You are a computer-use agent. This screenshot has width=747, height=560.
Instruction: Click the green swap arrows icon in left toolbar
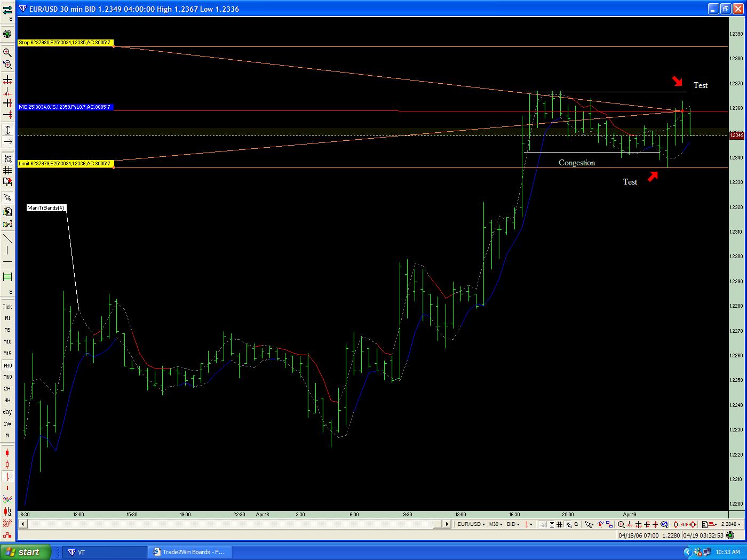[x=7, y=9]
